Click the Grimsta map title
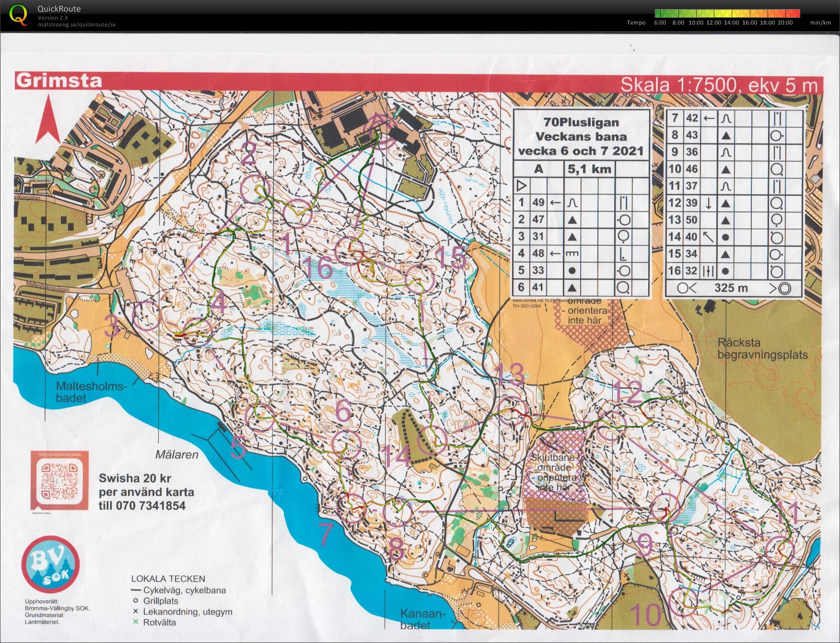The height and width of the screenshot is (643, 840). (x=59, y=80)
